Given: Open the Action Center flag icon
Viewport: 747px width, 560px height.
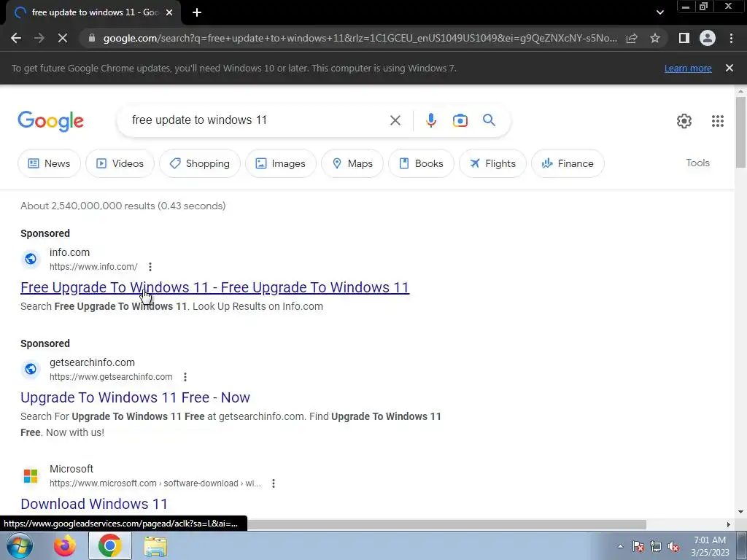Looking at the screenshot, I should (x=638, y=546).
